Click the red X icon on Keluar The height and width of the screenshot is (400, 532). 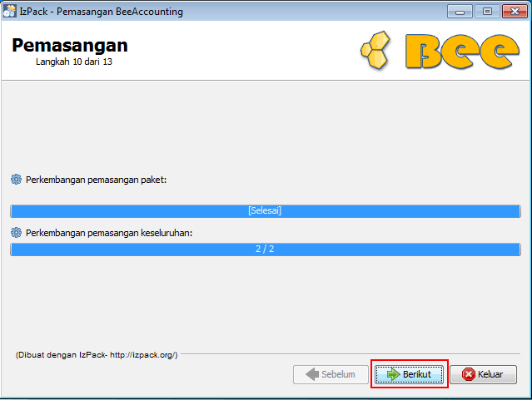(469, 374)
